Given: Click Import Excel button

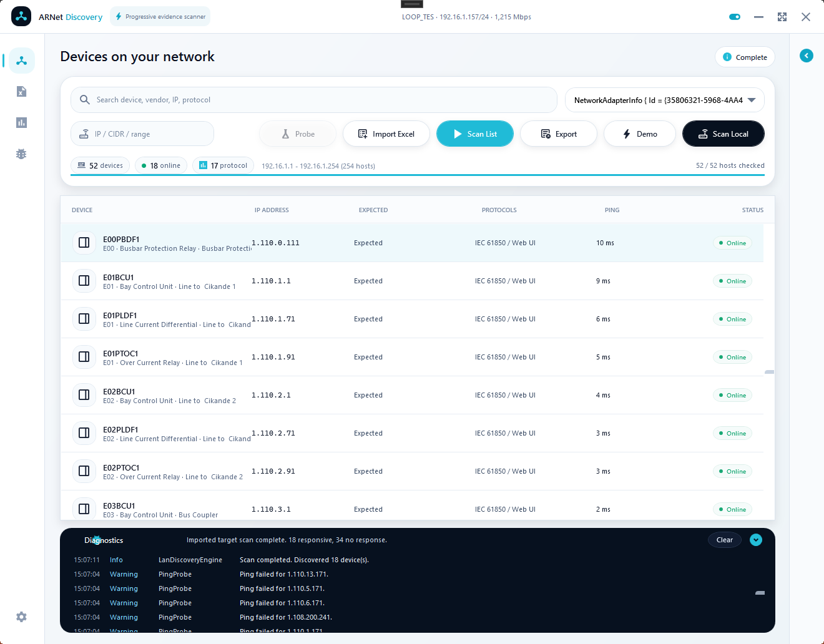Looking at the screenshot, I should click(386, 134).
